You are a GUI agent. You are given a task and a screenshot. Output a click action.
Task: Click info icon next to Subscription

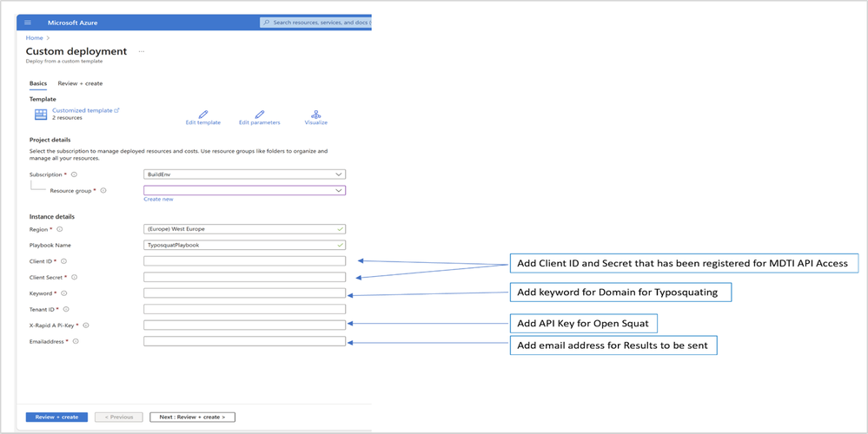[x=74, y=174]
